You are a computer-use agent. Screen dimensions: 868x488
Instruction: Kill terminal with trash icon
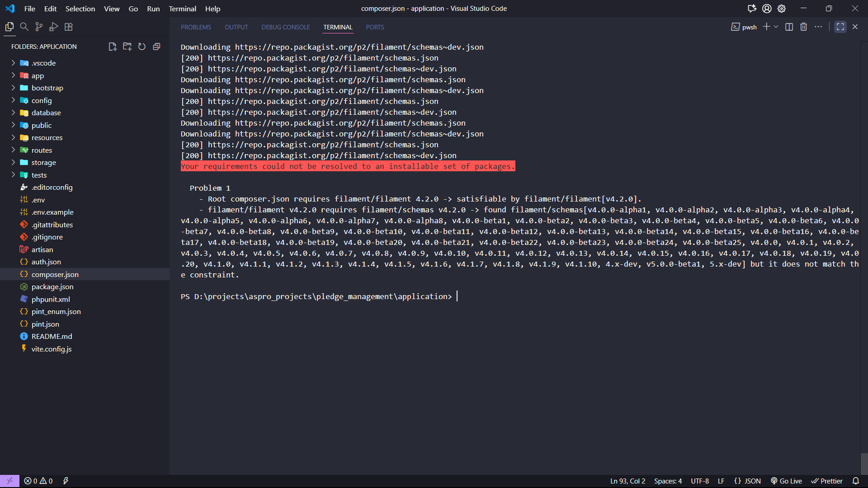click(803, 27)
